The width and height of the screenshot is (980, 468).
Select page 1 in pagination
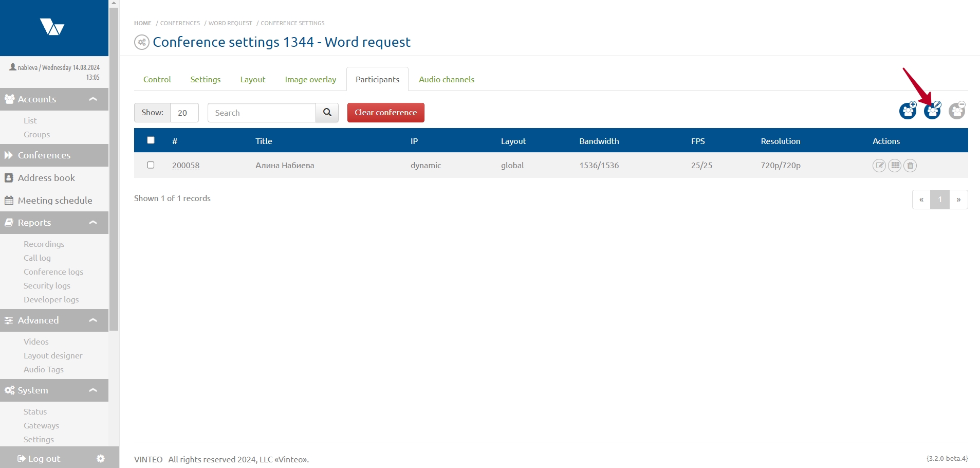[940, 200]
